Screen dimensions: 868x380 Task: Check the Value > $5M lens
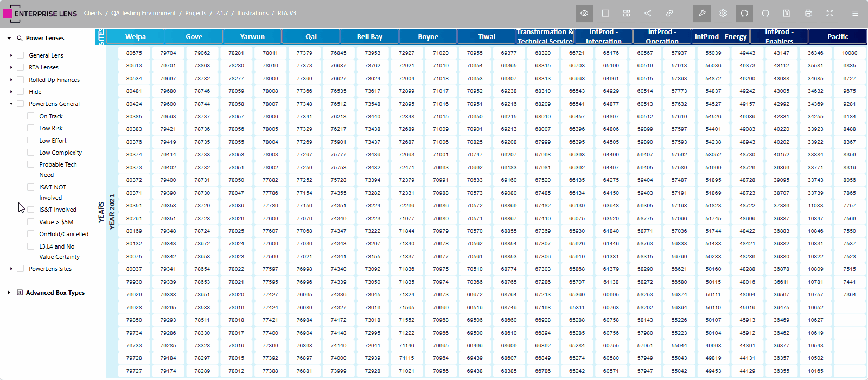(31, 221)
